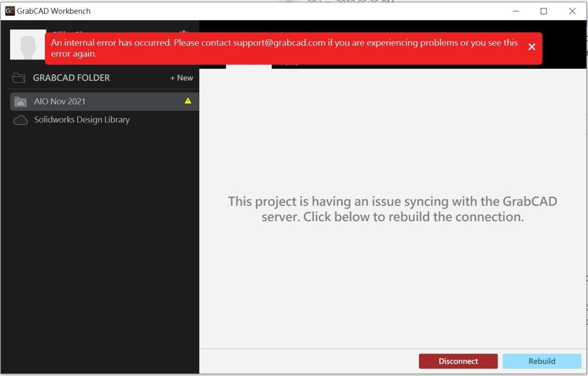This screenshot has height=376, width=588.
Task: Select the AIO Nov 2021 project
Action: point(104,102)
